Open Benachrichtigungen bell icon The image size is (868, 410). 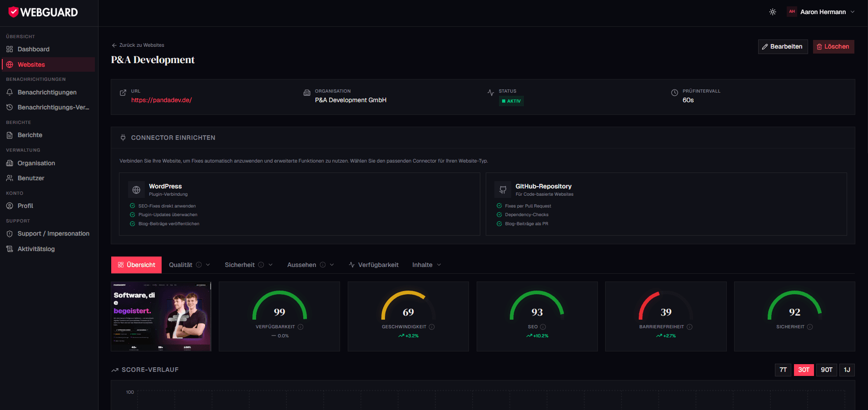10,92
